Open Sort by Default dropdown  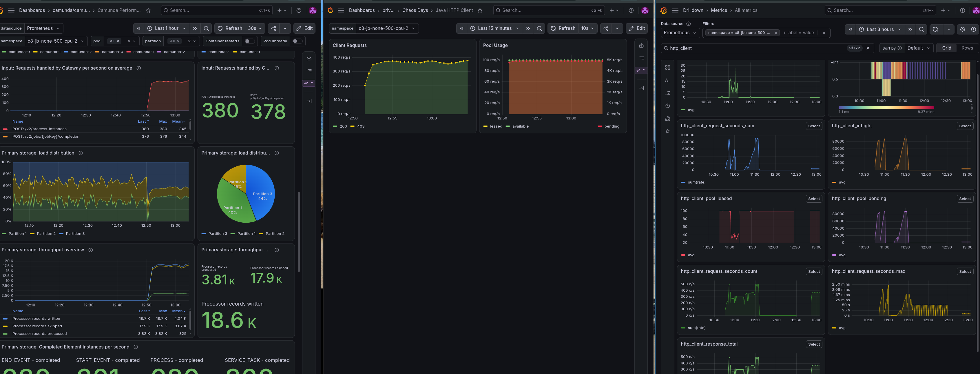[918, 48]
